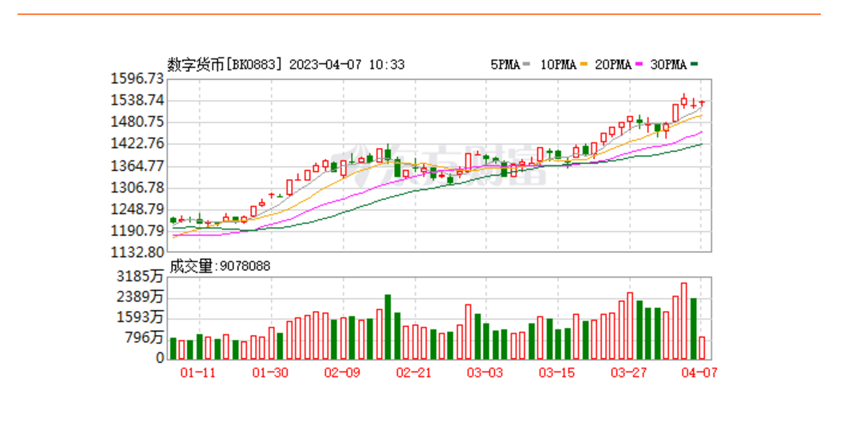Select the 20PMA legend label

click(614, 65)
